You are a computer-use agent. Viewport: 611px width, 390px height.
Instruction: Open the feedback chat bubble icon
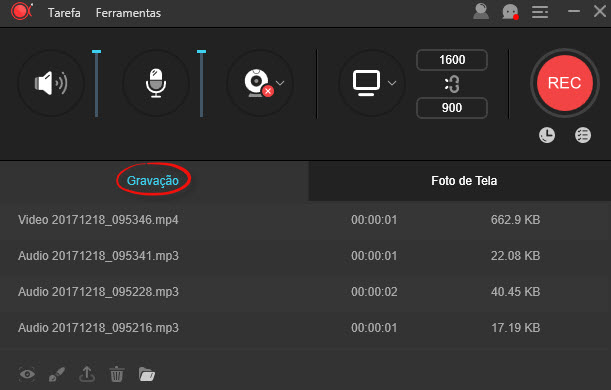[510, 12]
